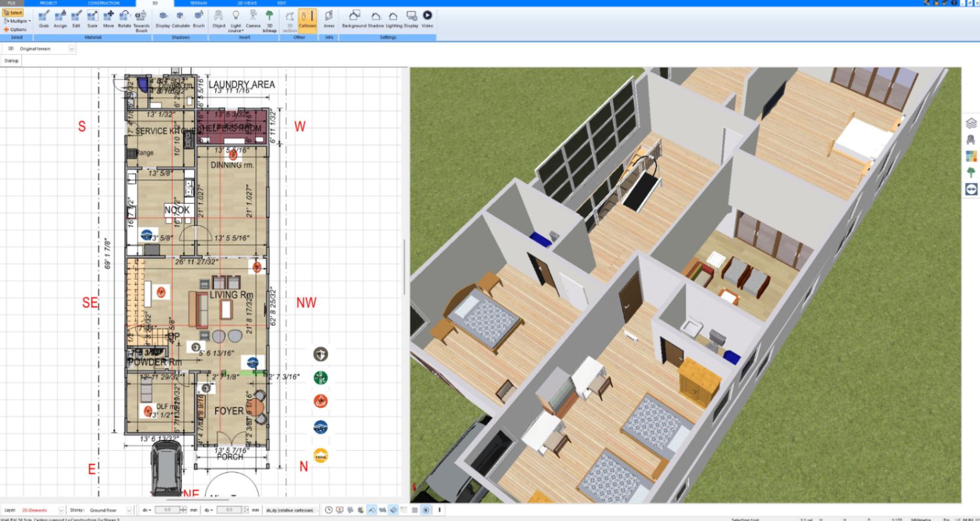Insert a Camera
The image size is (980, 521).
tap(253, 19)
